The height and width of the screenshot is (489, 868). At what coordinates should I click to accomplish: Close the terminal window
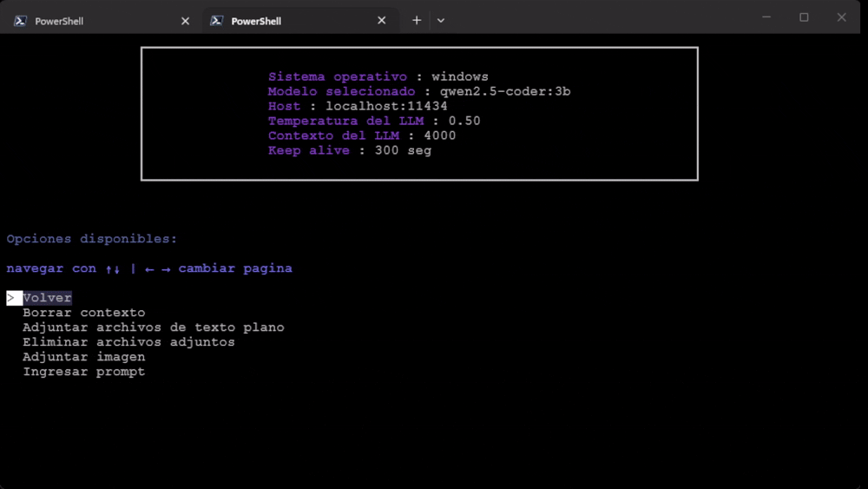(841, 17)
